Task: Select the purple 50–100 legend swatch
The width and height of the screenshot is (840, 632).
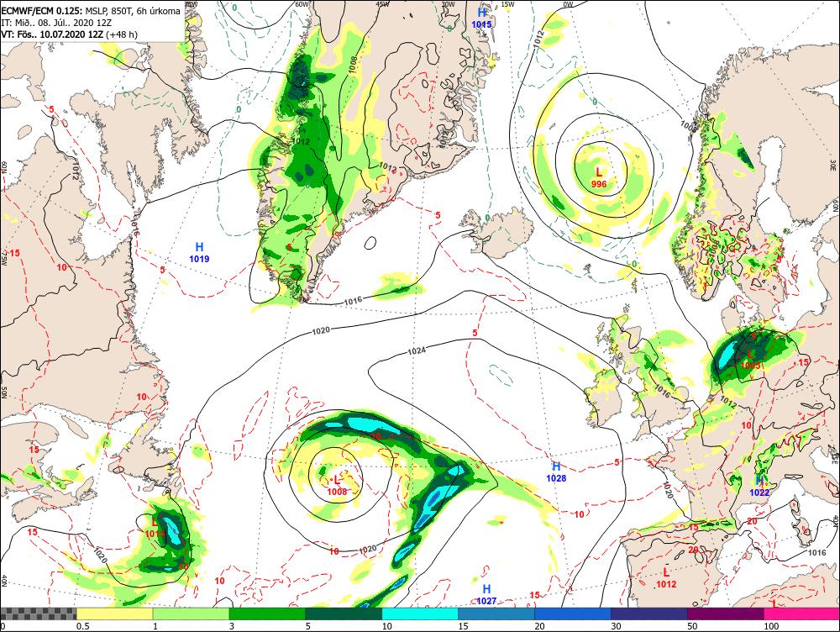Action: coord(726,614)
